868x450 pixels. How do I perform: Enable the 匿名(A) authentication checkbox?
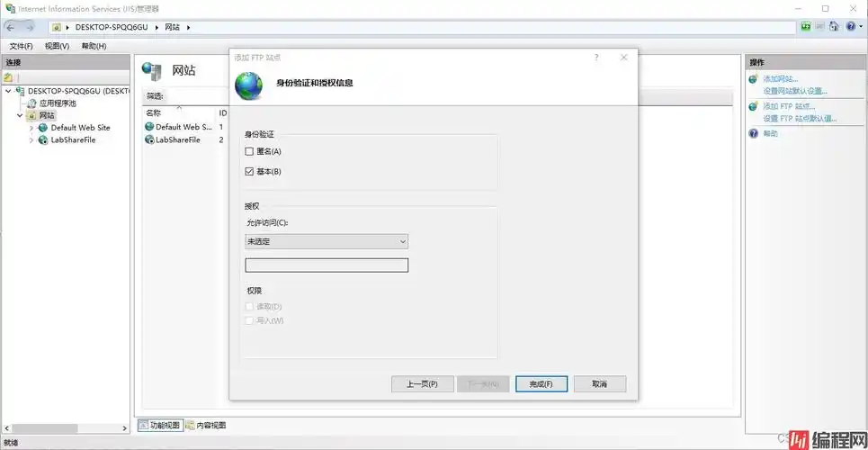tap(249, 151)
